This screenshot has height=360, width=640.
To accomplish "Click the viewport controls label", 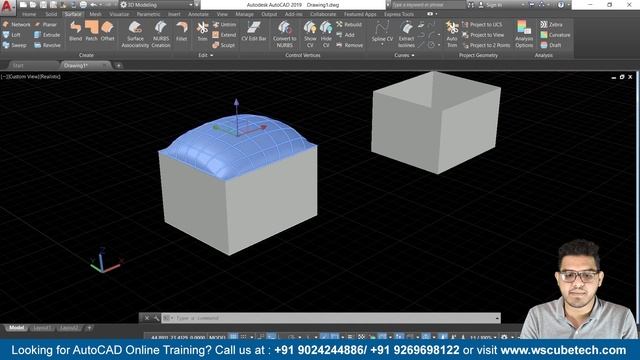I will click(3, 76).
